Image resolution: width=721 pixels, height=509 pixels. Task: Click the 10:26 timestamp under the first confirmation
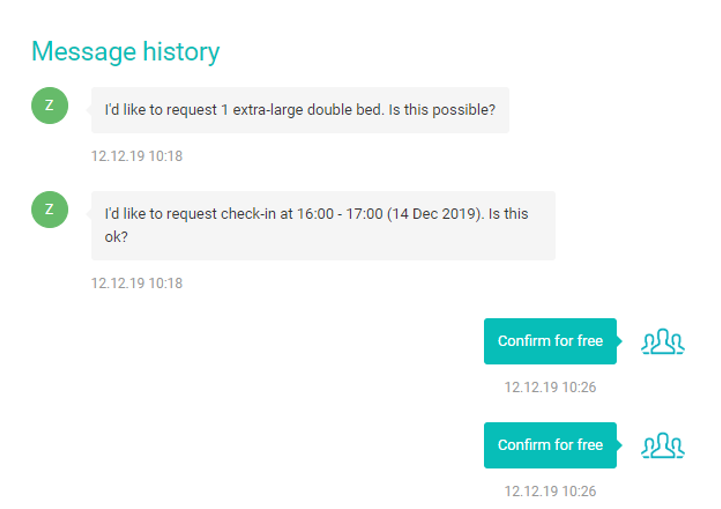pyautogui.click(x=550, y=387)
